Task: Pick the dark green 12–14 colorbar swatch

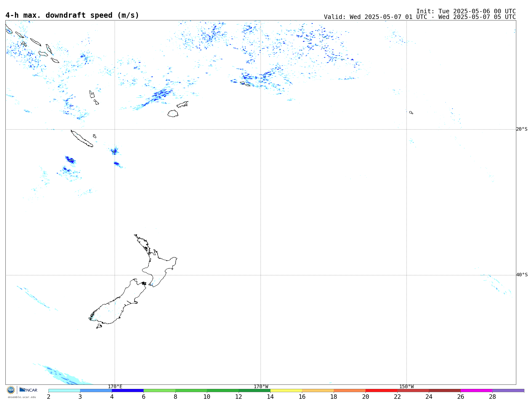Action: coord(254,390)
